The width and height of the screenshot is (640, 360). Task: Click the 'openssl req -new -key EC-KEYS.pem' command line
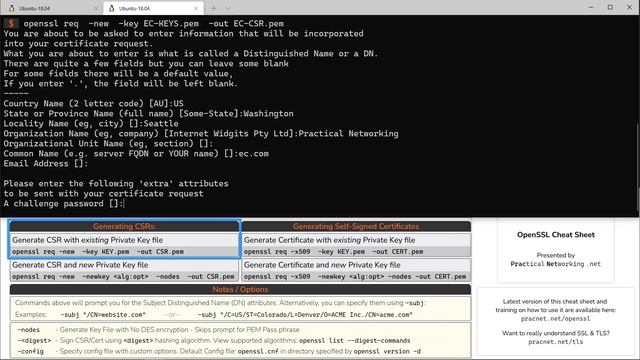pyautogui.click(x=153, y=24)
